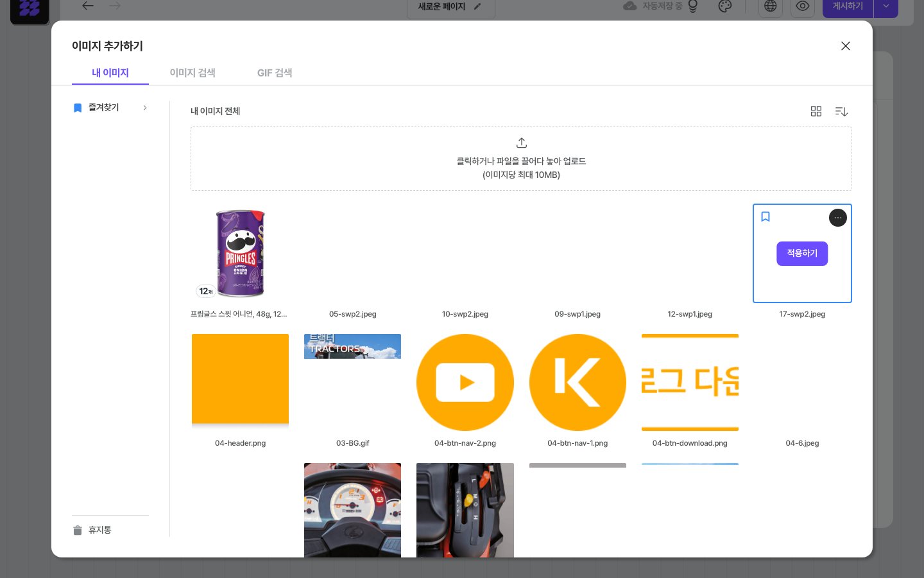Select the gear lever photo thumbnail

(x=465, y=510)
